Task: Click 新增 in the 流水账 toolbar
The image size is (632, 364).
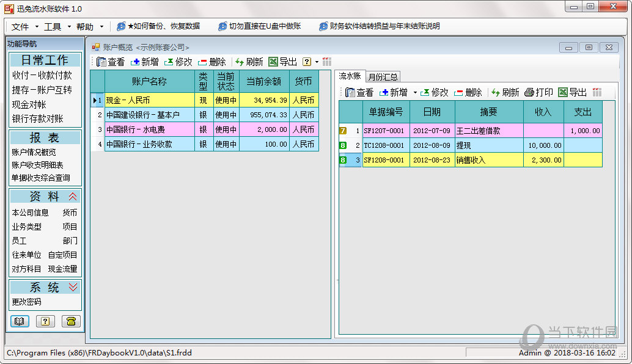Action: point(394,92)
